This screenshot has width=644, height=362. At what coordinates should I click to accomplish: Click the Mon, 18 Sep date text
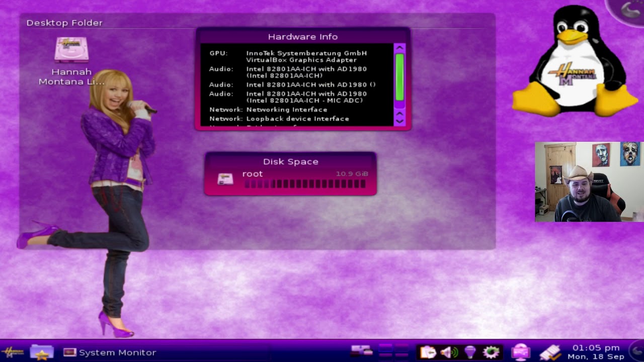pyautogui.click(x=596, y=356)
